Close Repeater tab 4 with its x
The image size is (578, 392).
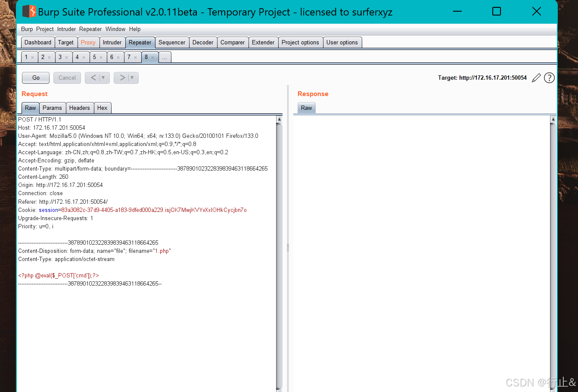coord(84,57)
